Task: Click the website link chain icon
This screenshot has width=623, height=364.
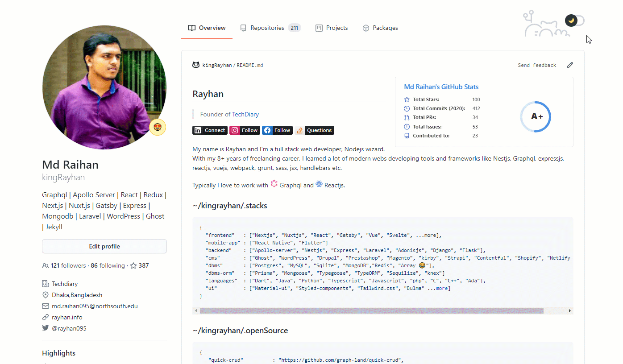Action: coord(45,317)
